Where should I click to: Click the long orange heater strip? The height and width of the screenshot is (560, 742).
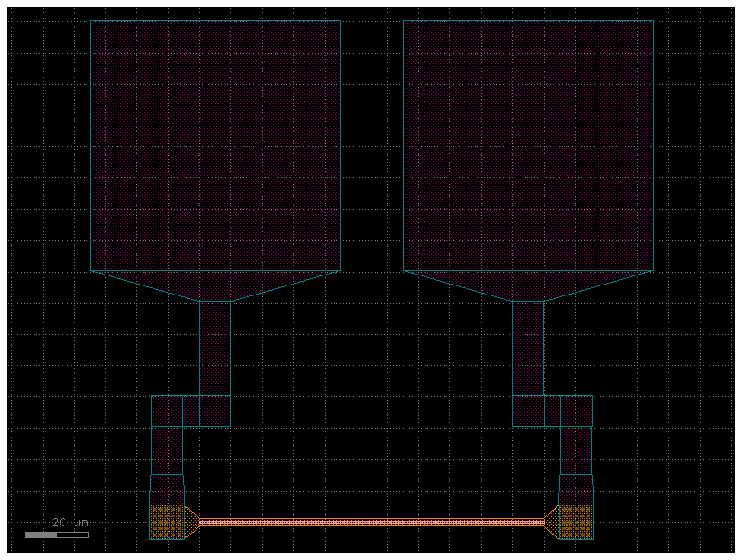pyautogui.click(x=371, y=523)
